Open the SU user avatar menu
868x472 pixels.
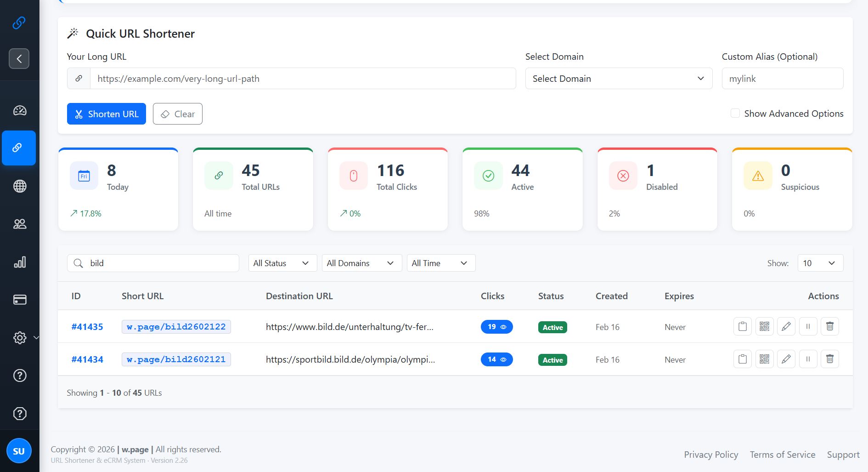pyautogui.click(x=19, y=450)
